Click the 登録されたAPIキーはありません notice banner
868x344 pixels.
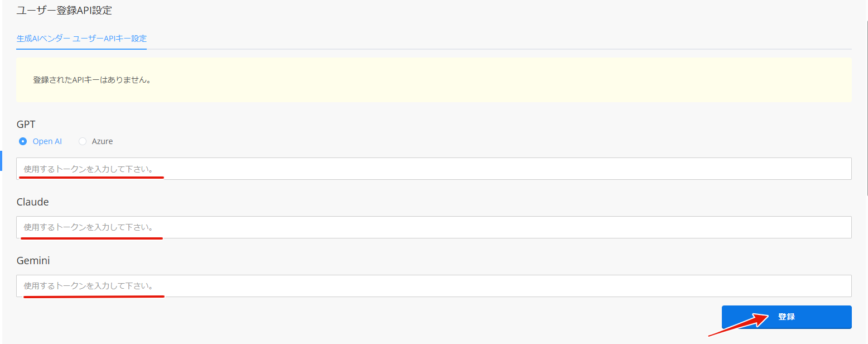[433, 80]
